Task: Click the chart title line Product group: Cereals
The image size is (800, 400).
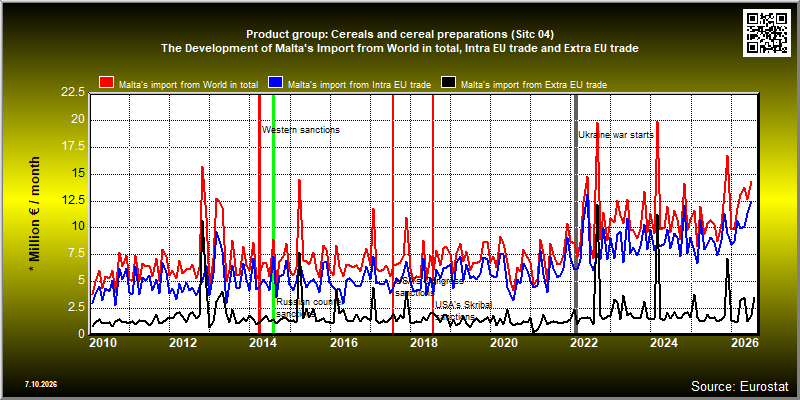Action: click(400, 34)
